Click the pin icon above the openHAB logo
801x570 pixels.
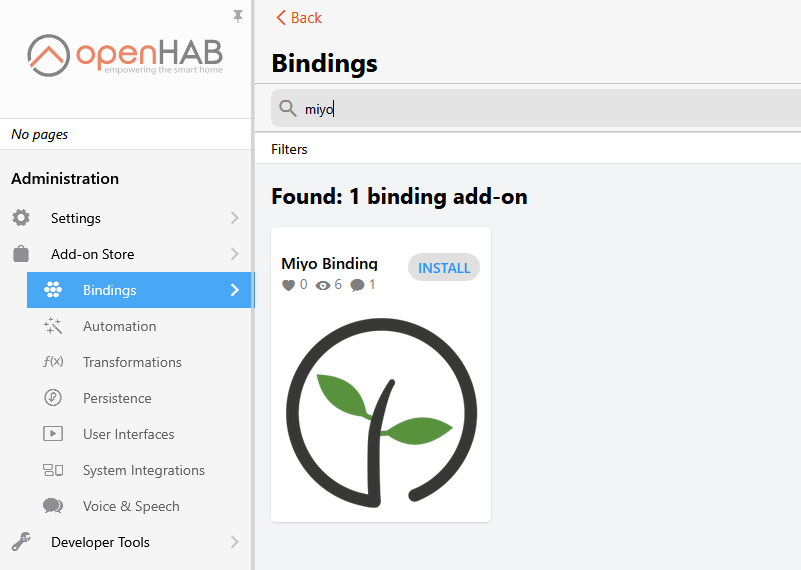coord(238,16)
